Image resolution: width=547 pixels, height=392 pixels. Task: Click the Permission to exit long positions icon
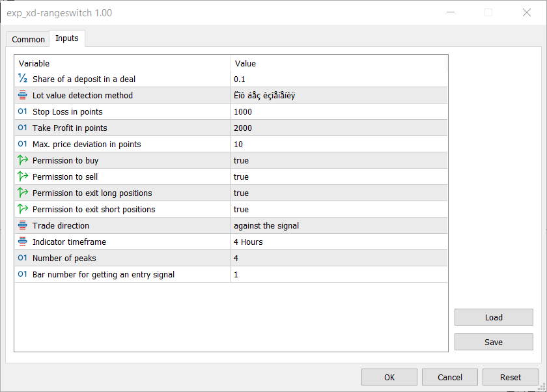coord(23,193)
